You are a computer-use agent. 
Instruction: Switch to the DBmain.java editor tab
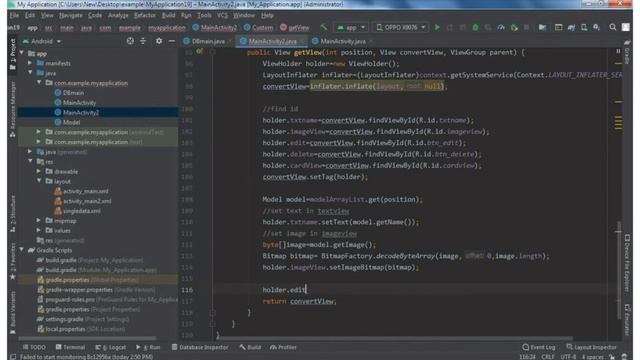tap(208, 41)
